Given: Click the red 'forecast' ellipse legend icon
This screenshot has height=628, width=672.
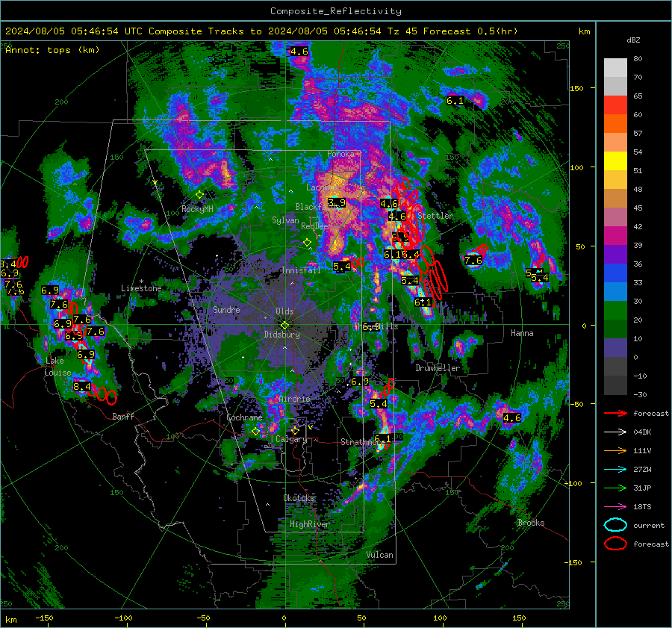Looking at the screenshot, I should point(615,544).
